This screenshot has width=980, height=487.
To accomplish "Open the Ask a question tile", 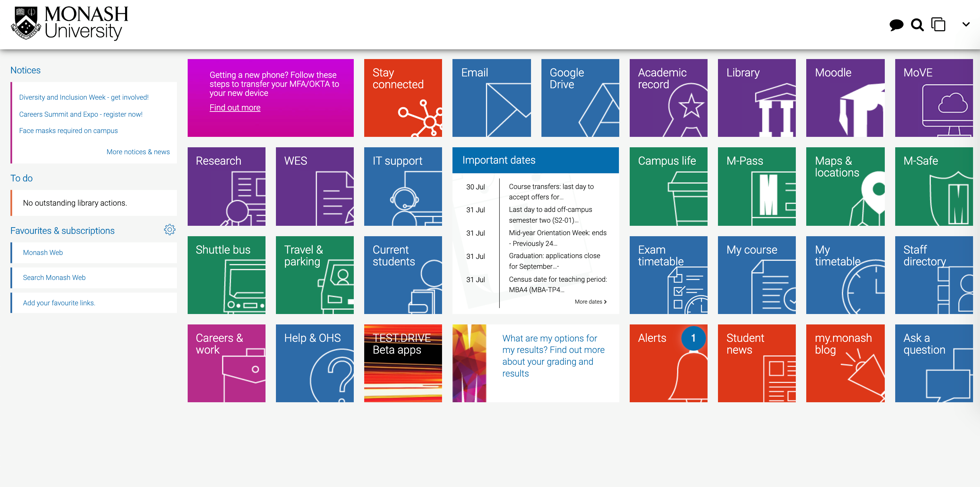I will (934, 363).
